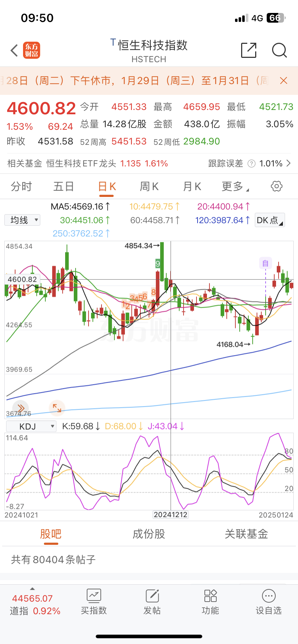Open the DK点 dropdown

tap(270, 220)
